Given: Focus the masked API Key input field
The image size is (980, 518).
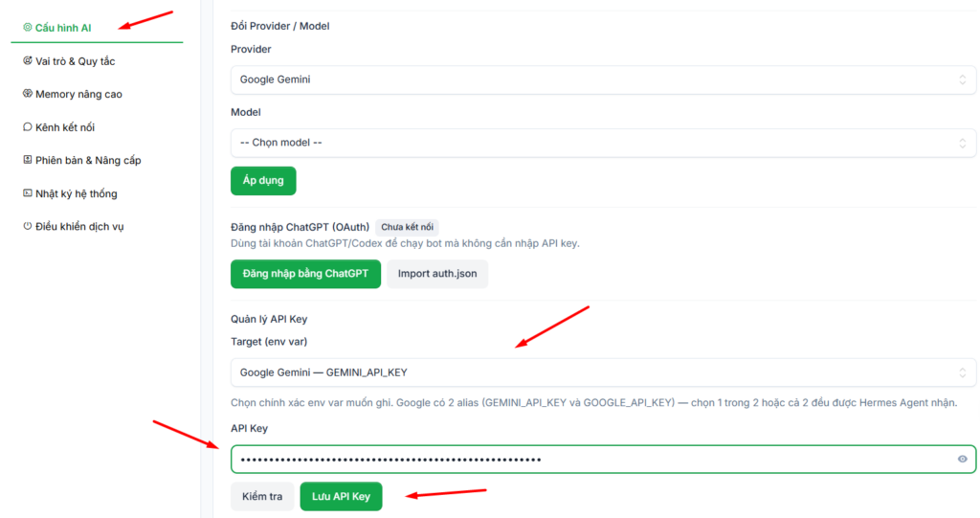Looking at the screenshot, I should click(603, 460).
